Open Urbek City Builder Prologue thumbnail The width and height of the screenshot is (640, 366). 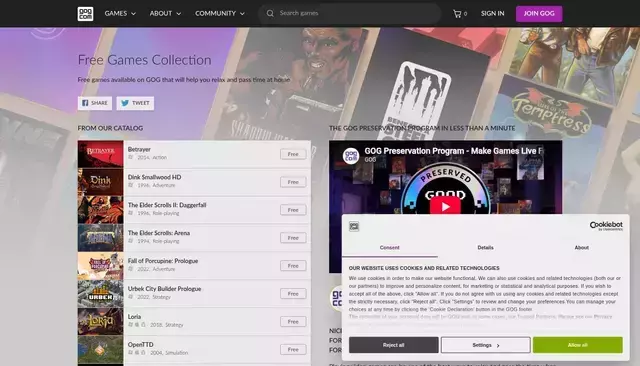click(100, 294)
